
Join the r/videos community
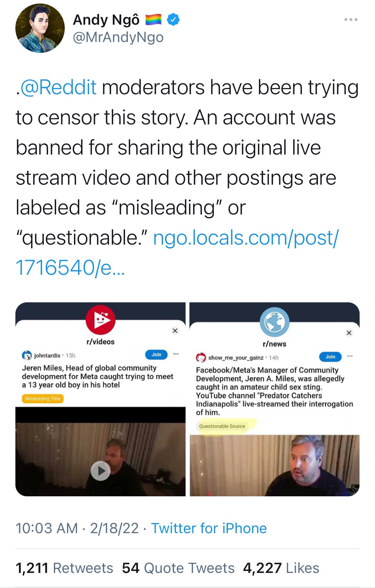click(x=156, y=355)
